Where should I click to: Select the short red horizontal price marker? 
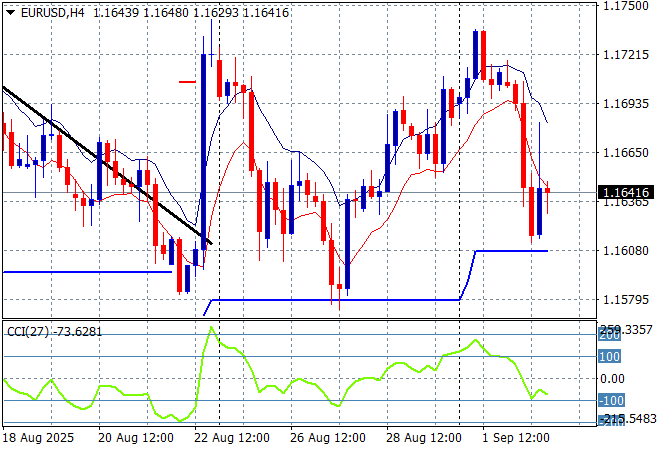[x=187, y=82]
